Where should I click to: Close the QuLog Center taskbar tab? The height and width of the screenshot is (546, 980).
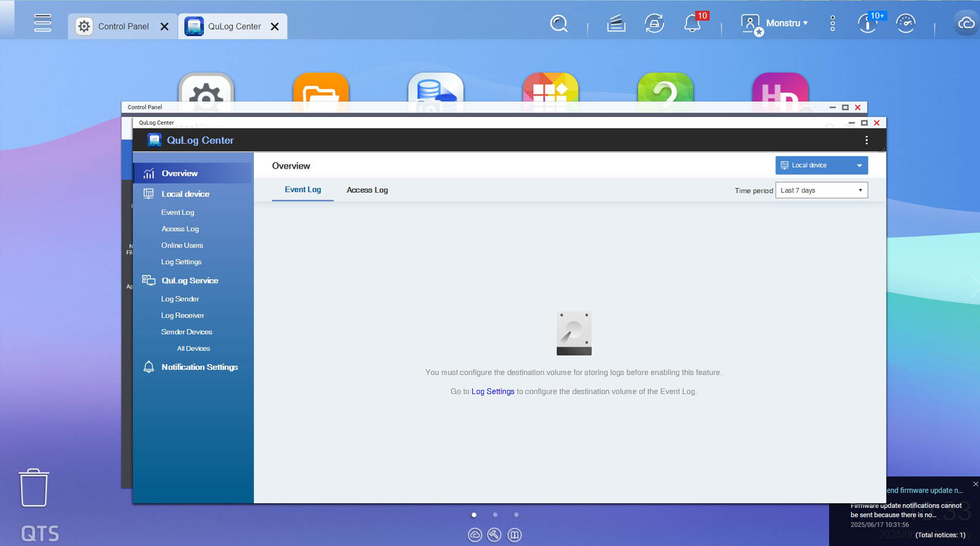tap(275, 26)
